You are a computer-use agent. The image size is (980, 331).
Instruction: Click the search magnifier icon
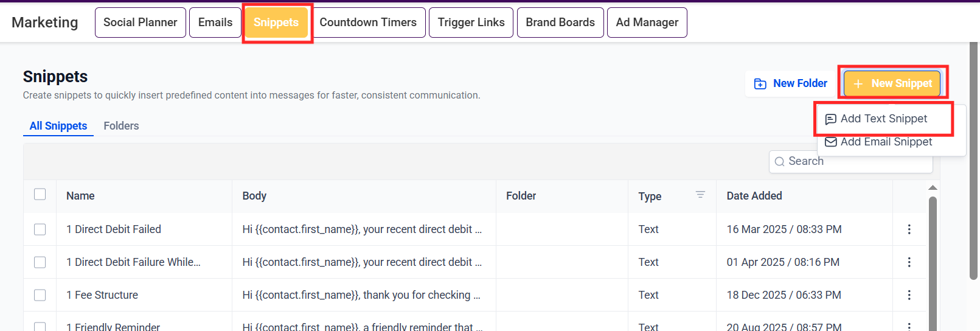[x=779, y=162]
